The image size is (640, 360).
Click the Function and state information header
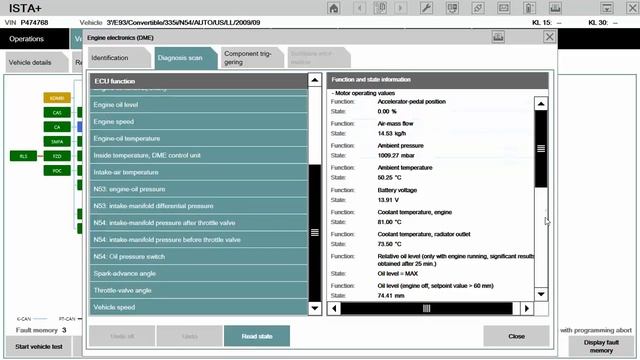(x=438, y=80)
